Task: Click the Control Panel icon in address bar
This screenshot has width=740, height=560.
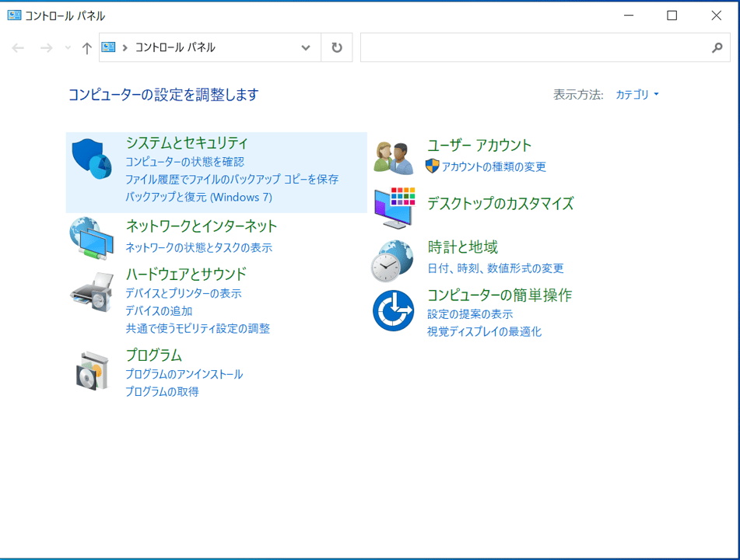Action: tap(108, 47)
